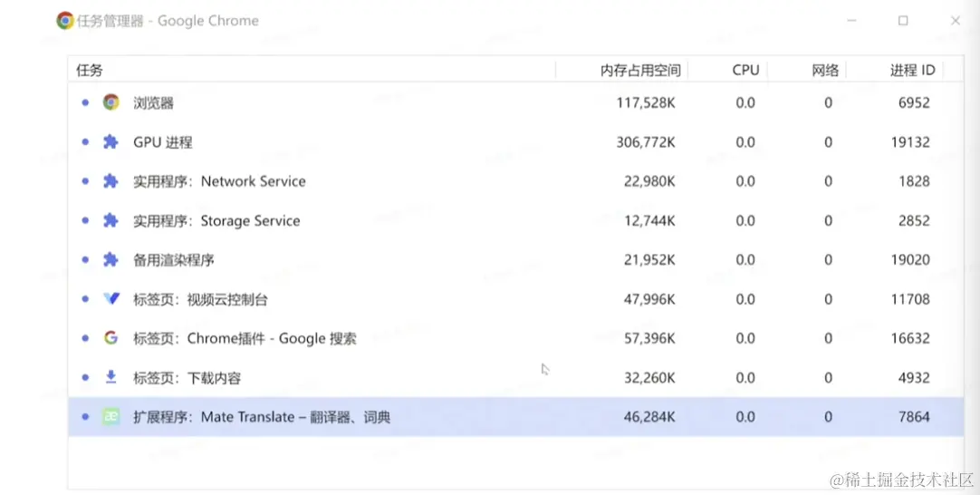
Task: Click process ID 16632
Action: click(x=910, y=338)
